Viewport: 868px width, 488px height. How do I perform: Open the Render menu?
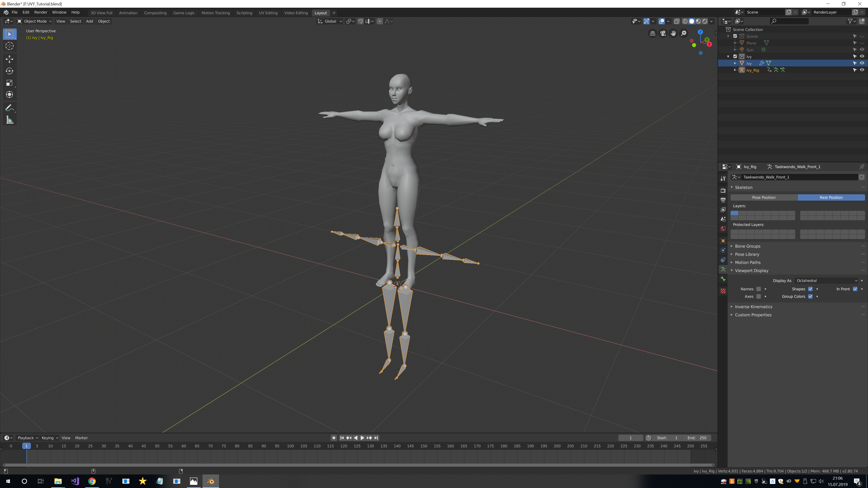tap(41, 12)
